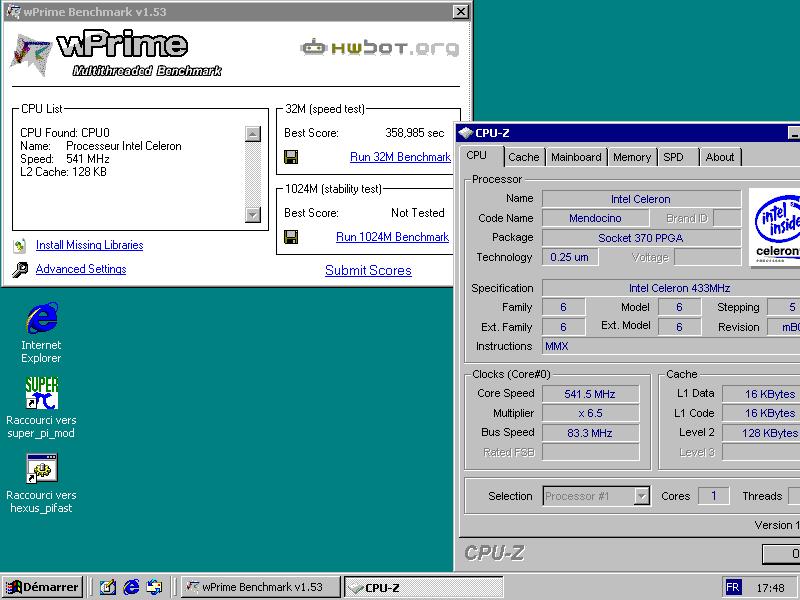Viewport: 800px width, 600px height.
Task: Open Advanced Settings link
Action: 81,269
